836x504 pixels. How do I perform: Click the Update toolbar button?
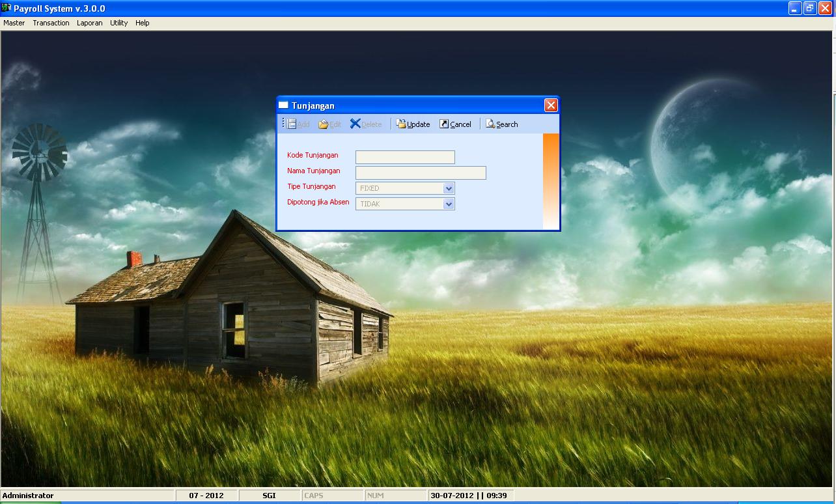(413, 124)
